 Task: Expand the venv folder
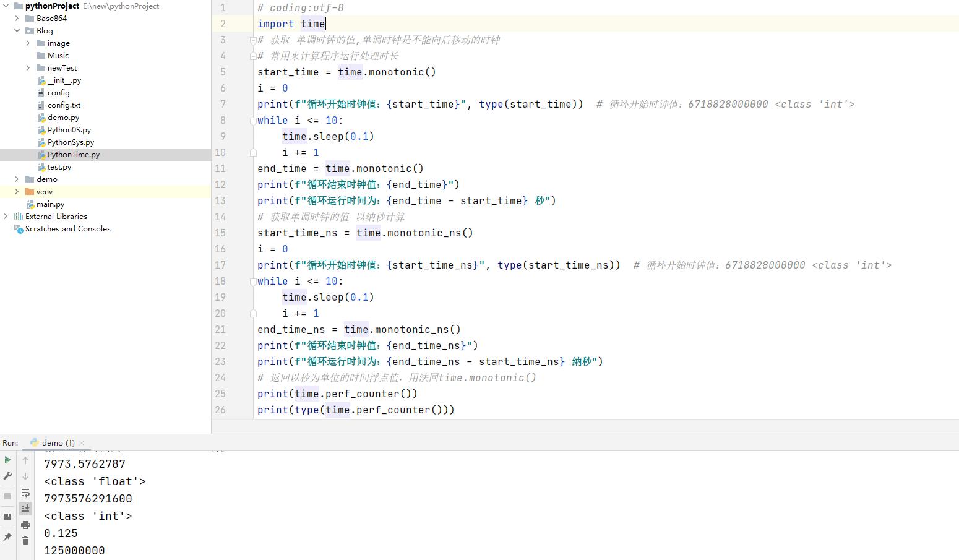(17, 192)
